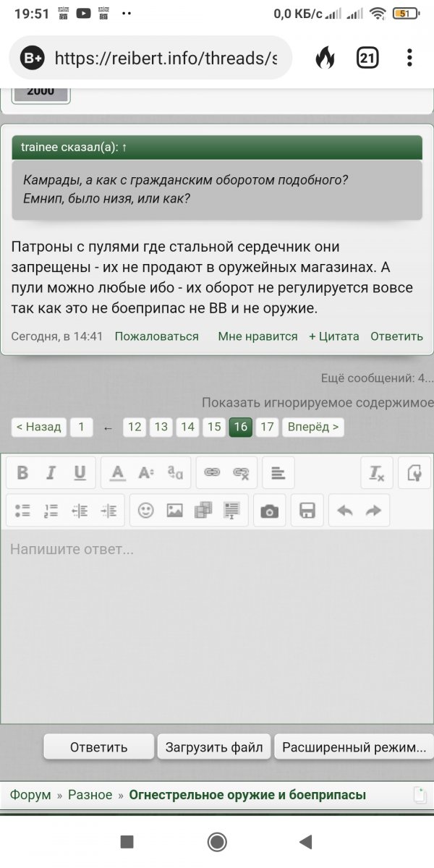Open page 13 of the thread
434x868 pixels.
point(161,427)
